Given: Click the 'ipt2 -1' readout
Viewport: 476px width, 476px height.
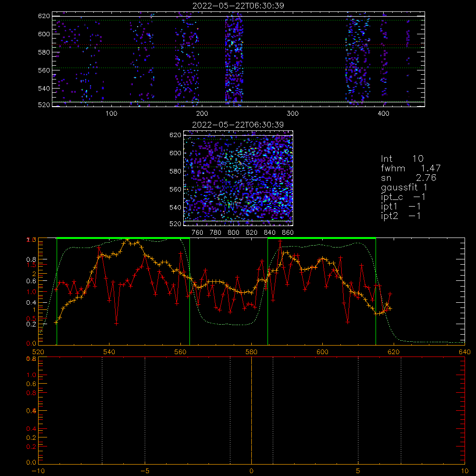Looking at the screenshot, I should click(x=401, y=216).
